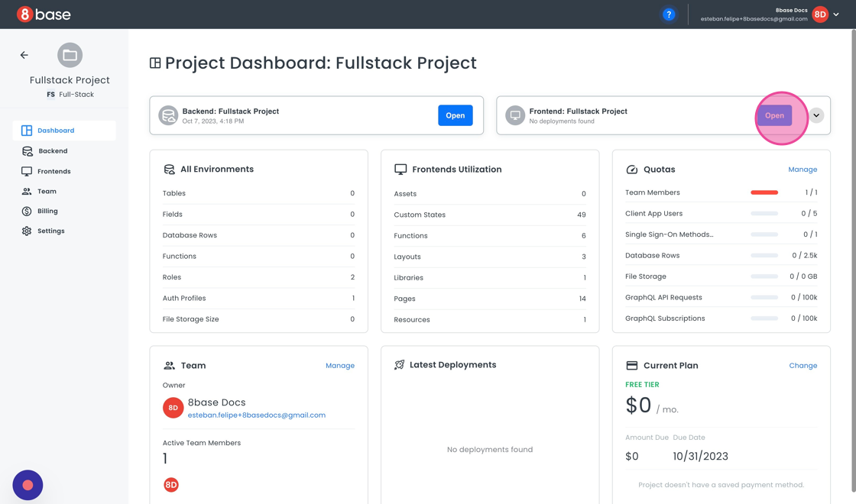Viewport: 856px width, 504px height.
Task: Click the Project Dashboard layout icon
Action: tap(155, 63)
